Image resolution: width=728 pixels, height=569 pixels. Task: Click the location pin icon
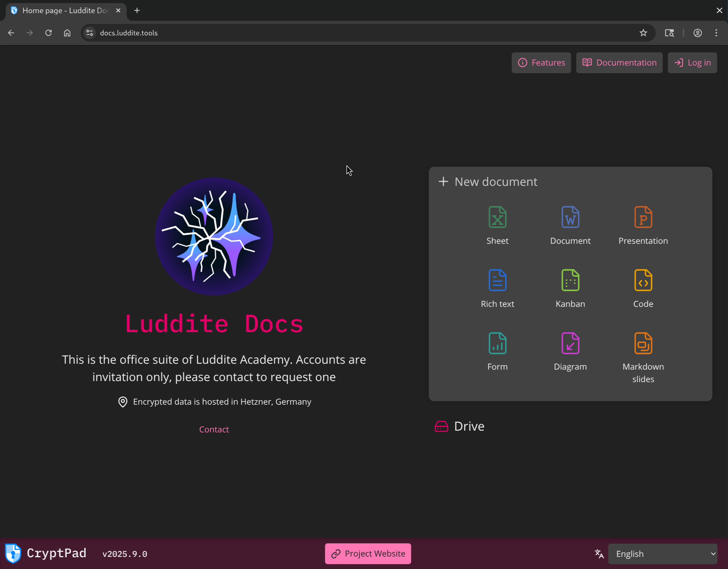[x=122, y=402]
